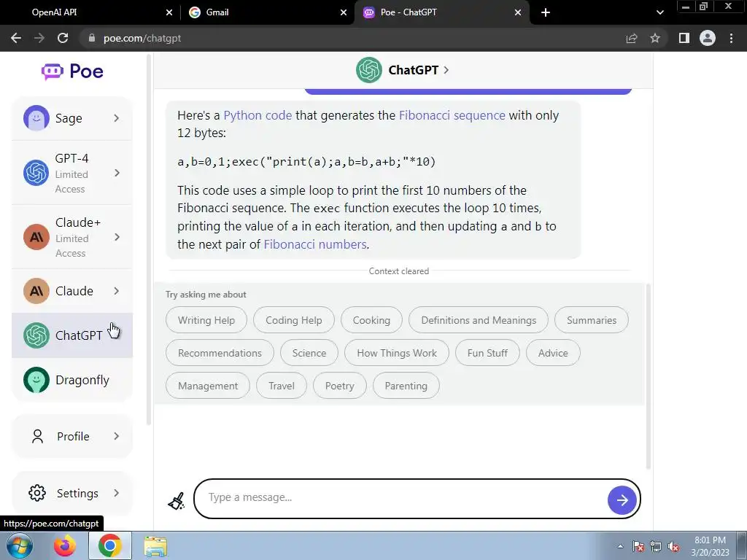Choose Parenting suggestion

pyautogui.click(x=406, y=386)
